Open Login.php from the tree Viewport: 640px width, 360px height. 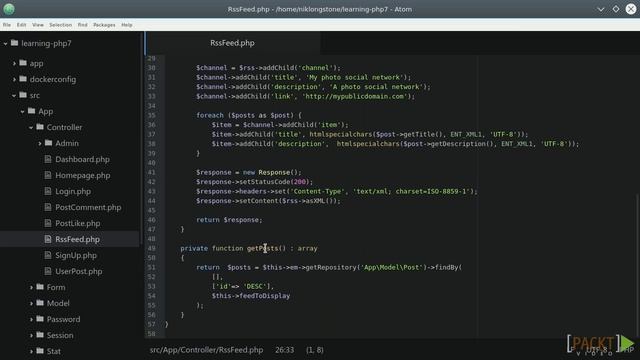73,191
